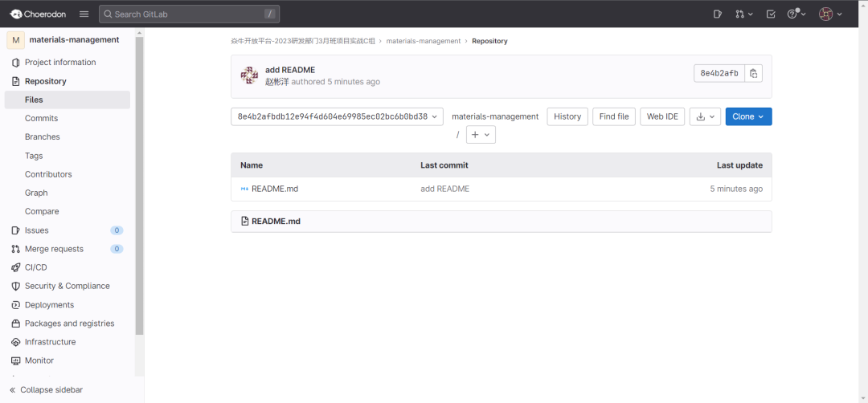Click the CI/CD rocket icon
Screen dimensions: 868x403
(x=15, y=267)
